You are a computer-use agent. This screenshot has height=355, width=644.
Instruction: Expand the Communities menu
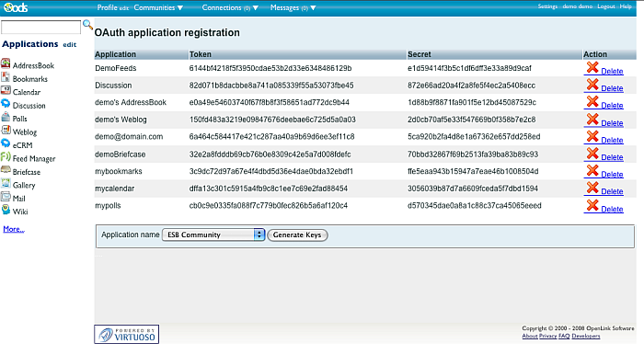(x=158, y=7)
